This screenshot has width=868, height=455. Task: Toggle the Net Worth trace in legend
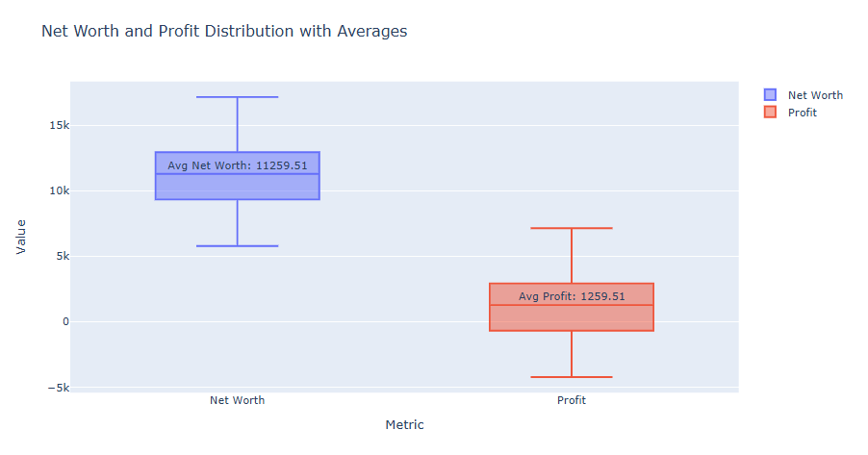(x=814, y=95)
